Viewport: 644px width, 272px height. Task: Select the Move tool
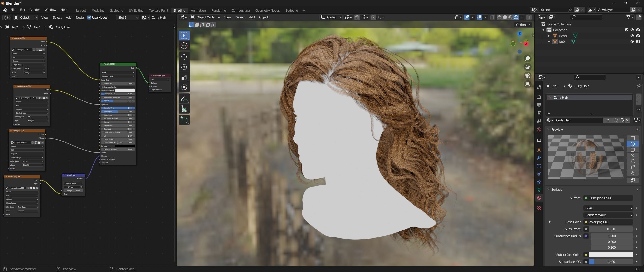tap(184, 57)
